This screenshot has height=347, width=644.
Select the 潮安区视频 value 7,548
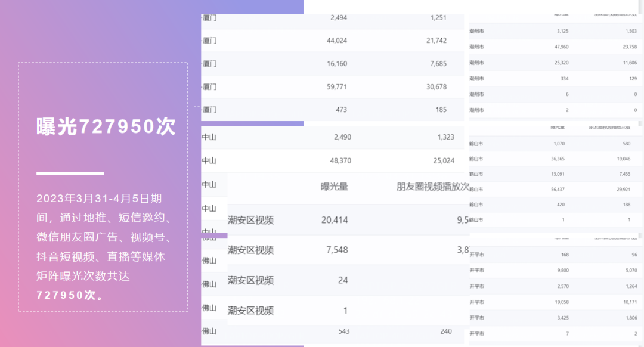coord(337,250)
